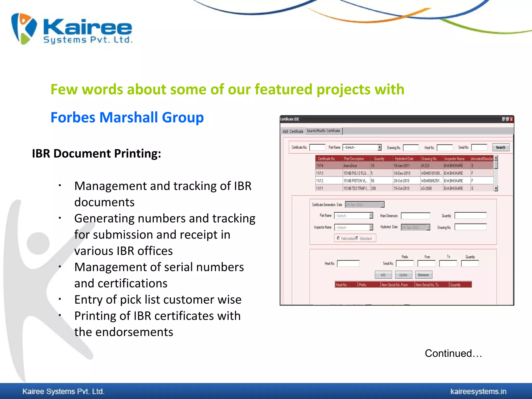Click the Serial No. From field
The width and height of the screenshot is (532, 399).
[x=426, y=263]
